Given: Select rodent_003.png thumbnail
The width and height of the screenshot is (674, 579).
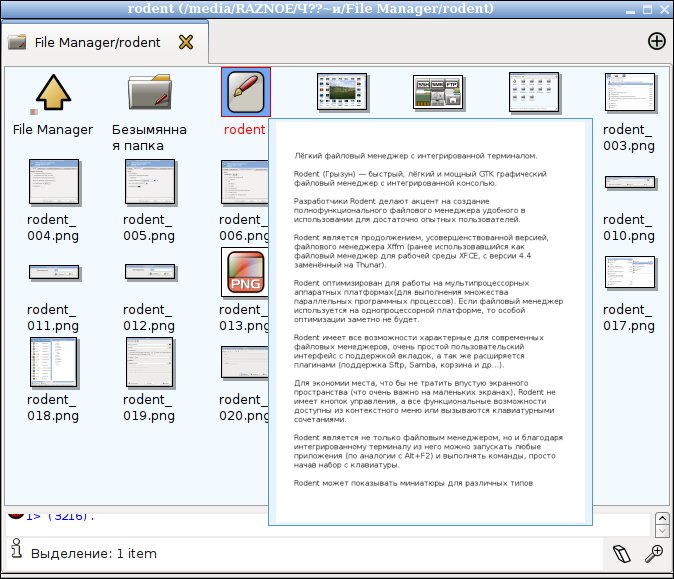Looking at the screenshot, I should 630,92.
